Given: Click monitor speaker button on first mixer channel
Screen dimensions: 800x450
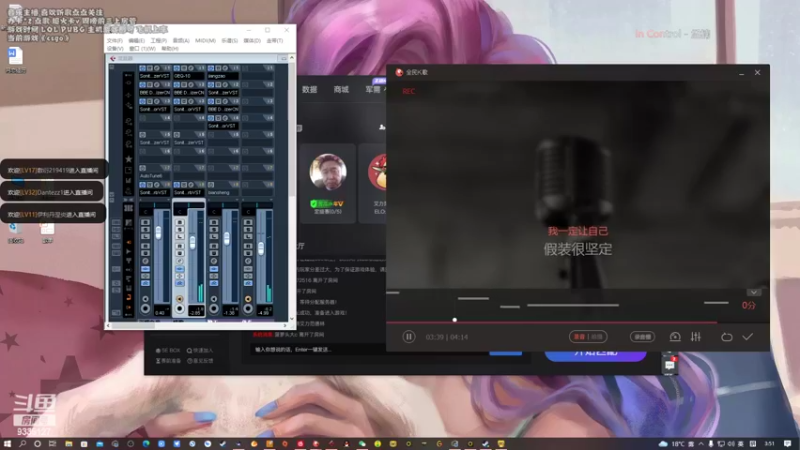Looking at the screenshot, I should 145,299.
